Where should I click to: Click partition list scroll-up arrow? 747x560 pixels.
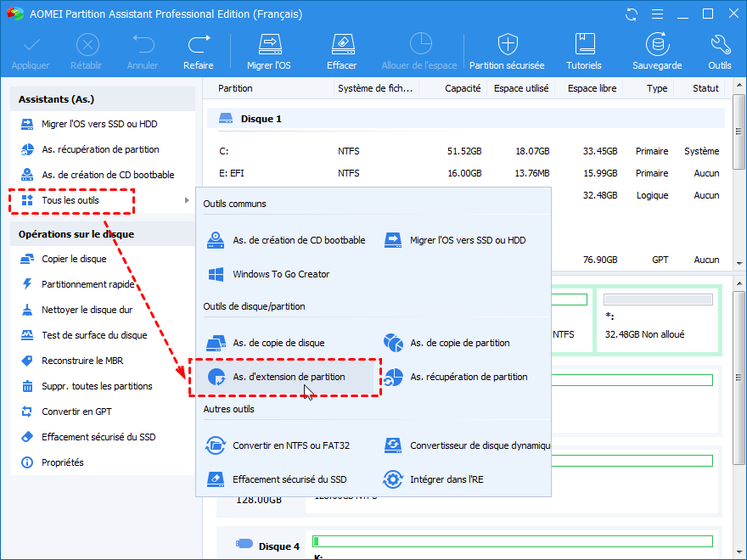(739, 85)
